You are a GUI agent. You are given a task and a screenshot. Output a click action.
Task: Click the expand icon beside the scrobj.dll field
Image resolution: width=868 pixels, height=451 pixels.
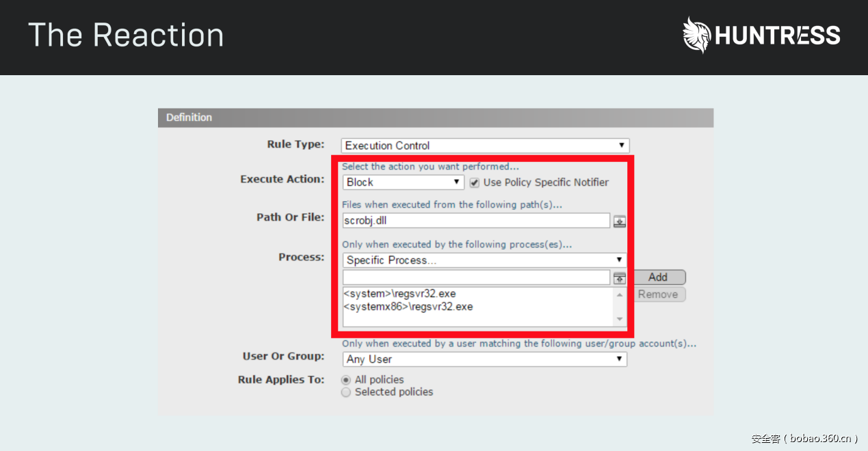[x=619, y=221]
